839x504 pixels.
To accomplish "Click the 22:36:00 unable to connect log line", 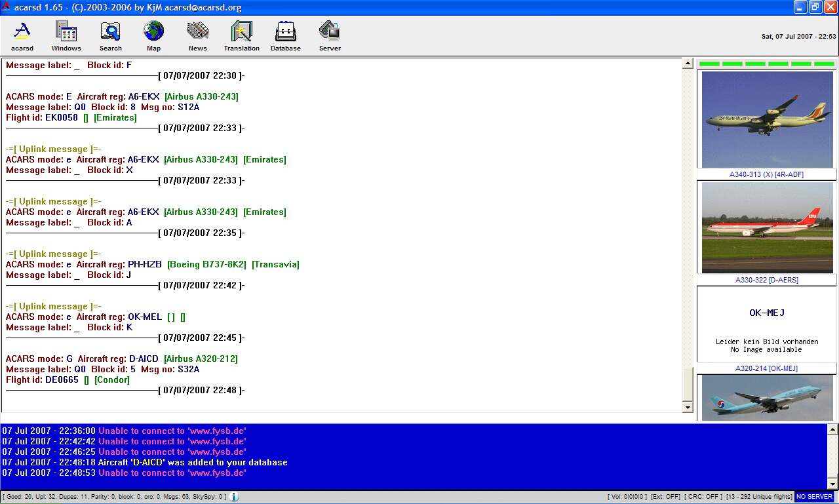I will pyautogui.click(x=124, y=431).
